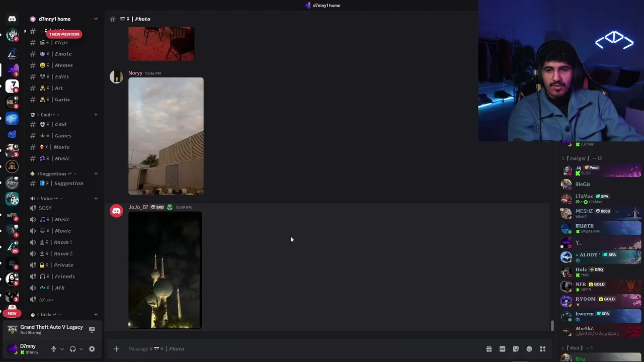The width and height of the screenshot is (644, 362).
Task: Click JoJo_B7 username in chat
Action: 138,207
